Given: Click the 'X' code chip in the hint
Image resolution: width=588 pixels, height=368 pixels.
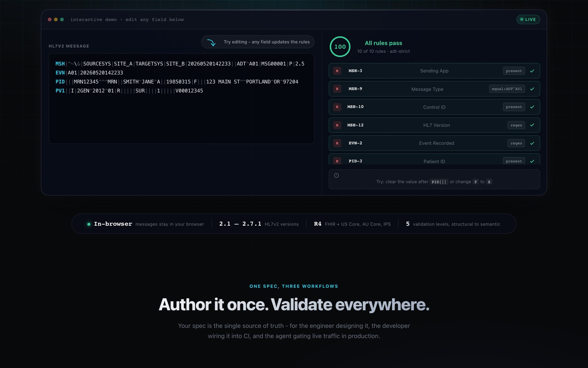Looking at the screenshot, I should 489,182.
